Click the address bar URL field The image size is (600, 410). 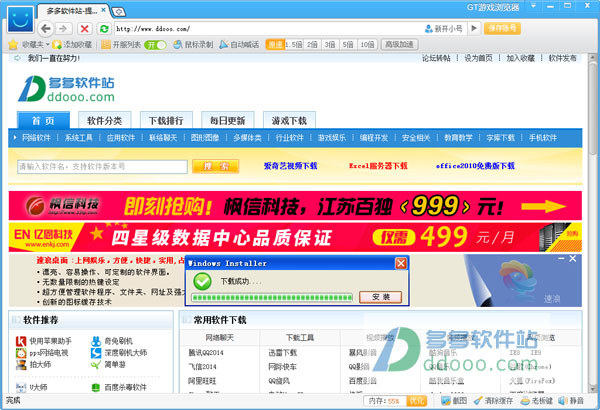(268, 29)
